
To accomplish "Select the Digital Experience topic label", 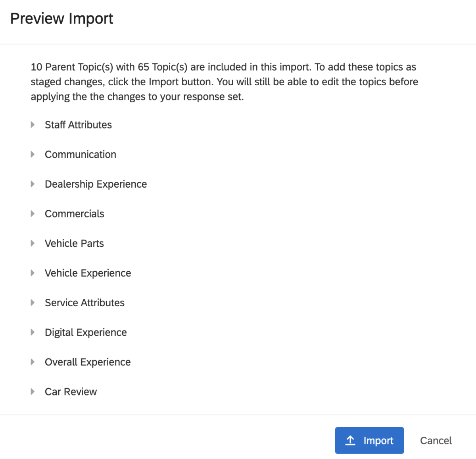I will 86,332.
